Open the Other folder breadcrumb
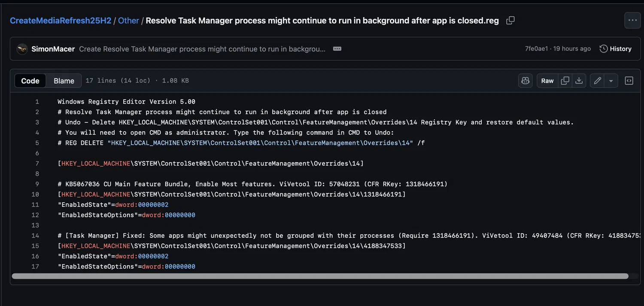This screenshot has width=644, height=306. 128,21
